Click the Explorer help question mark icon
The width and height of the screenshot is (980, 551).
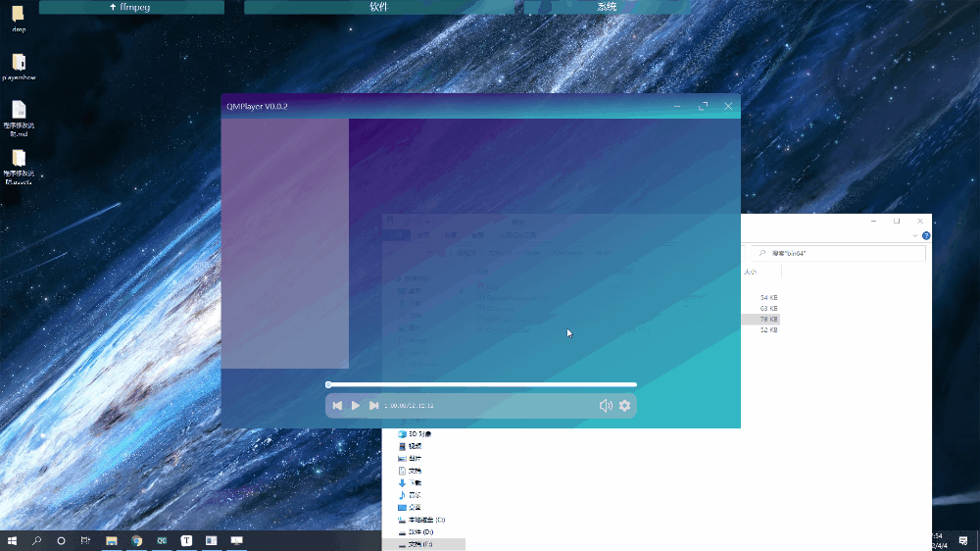pos(926,235)
